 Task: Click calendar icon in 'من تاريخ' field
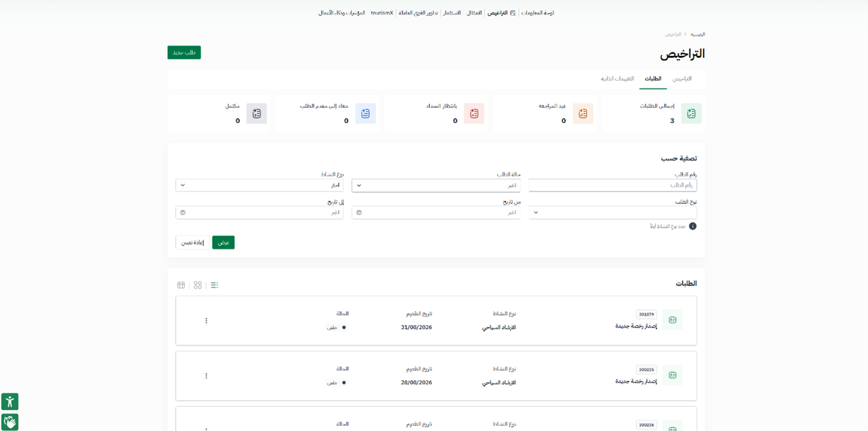click(359, 213)
